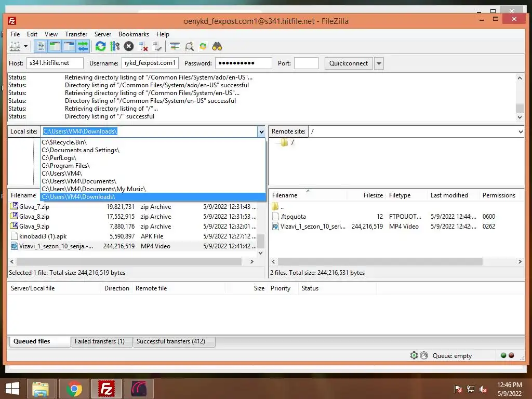Select C:\Documents and Settings\ from the list
The image size is (532, 399).
pyautogui.click(x=153, y=150)
